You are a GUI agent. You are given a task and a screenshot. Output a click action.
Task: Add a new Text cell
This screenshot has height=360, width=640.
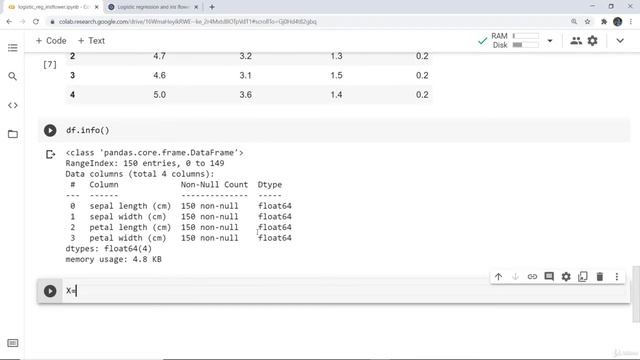tap(91, 41)
